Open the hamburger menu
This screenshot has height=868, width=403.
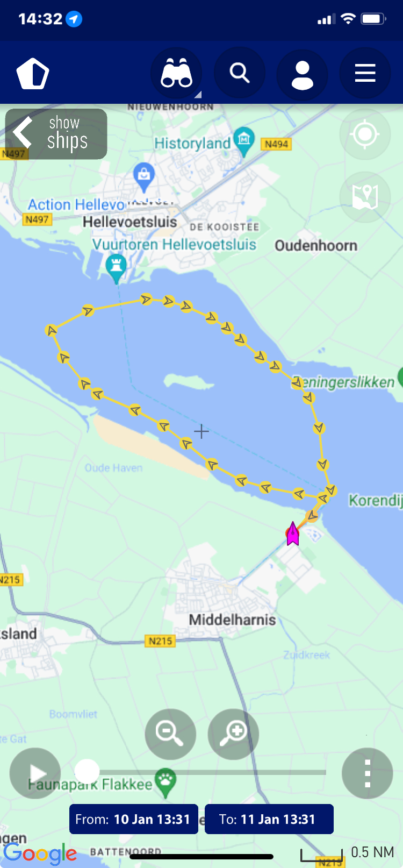[x=365, y=73]
